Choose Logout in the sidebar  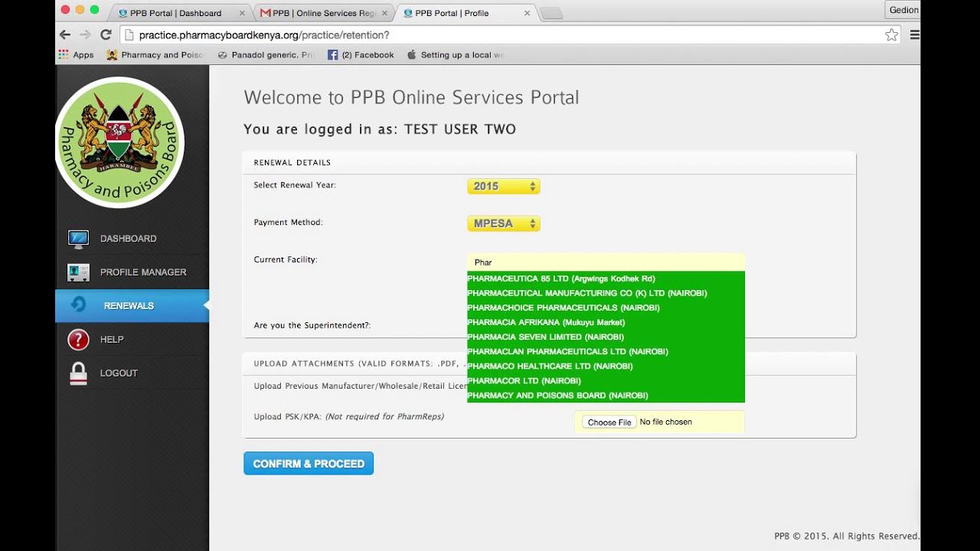click(132, 373)
